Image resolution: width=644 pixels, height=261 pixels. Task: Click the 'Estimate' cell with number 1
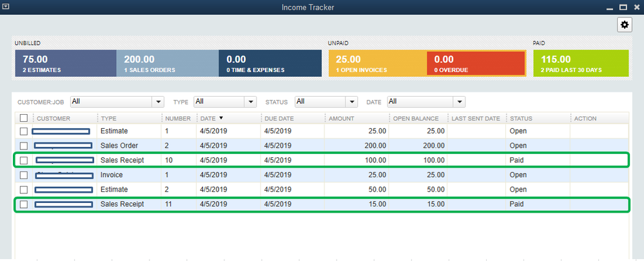(x=114, y=131)
